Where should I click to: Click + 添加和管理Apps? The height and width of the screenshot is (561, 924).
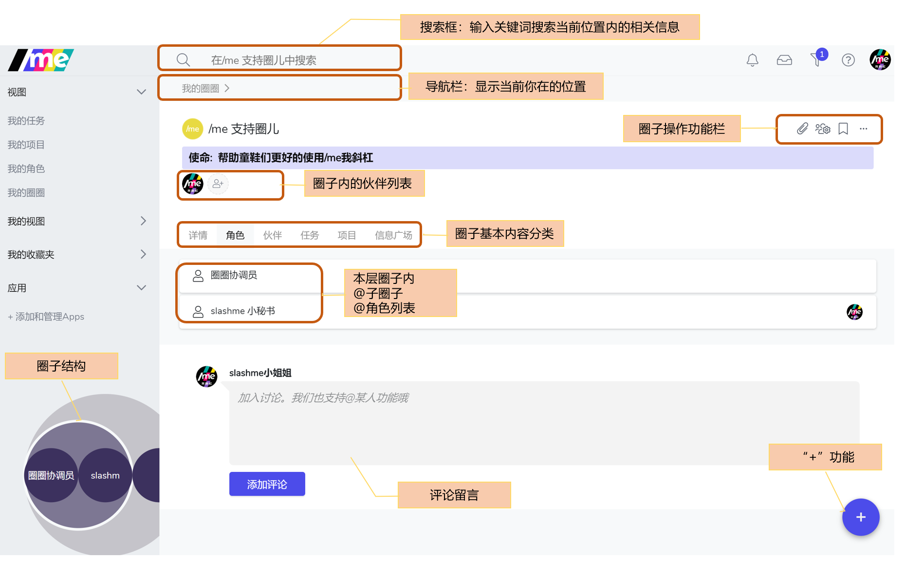[46, 317]
